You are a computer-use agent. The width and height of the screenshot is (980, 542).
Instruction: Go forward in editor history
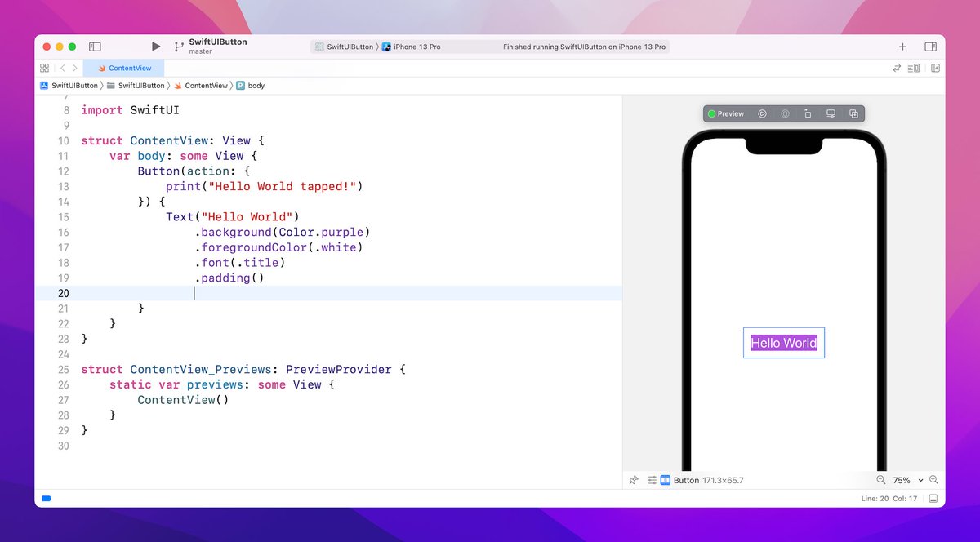(75, 68)
